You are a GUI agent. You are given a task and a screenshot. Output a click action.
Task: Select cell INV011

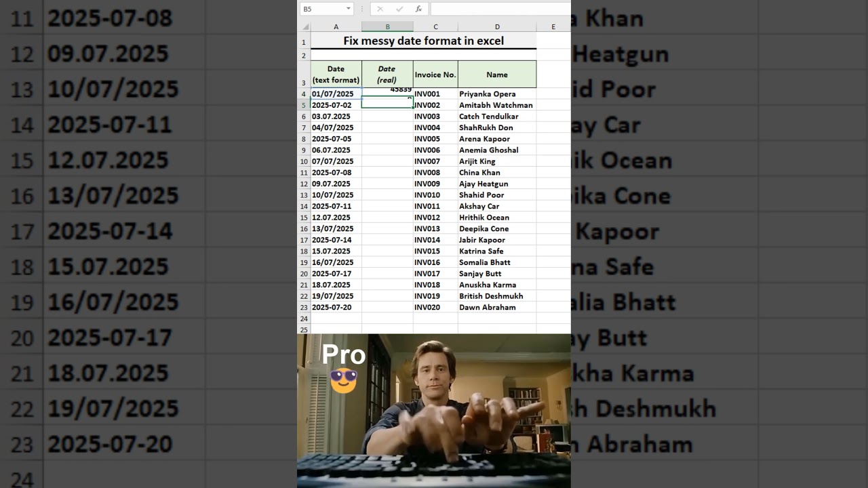click(x=435, y=206)
